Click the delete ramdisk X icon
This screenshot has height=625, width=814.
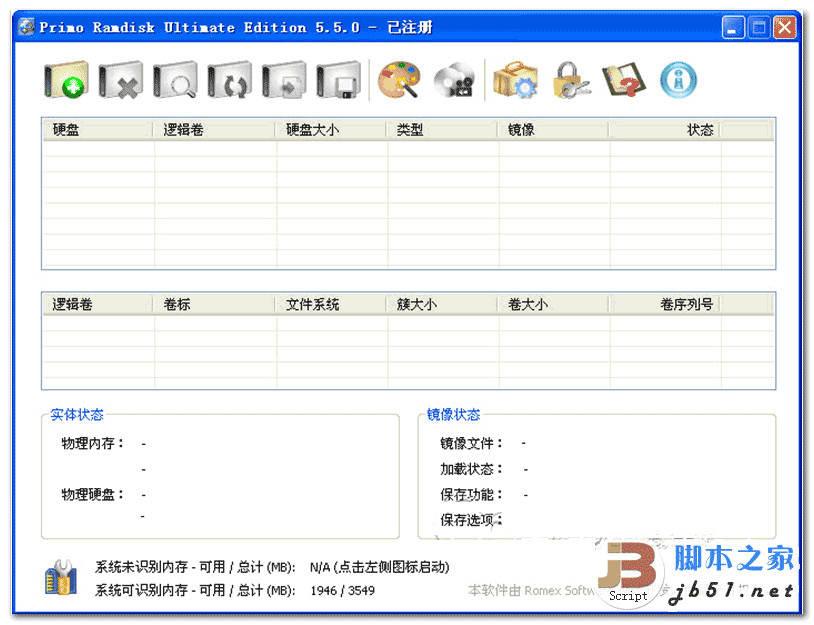pyautogui.click(x=120, y=80)
